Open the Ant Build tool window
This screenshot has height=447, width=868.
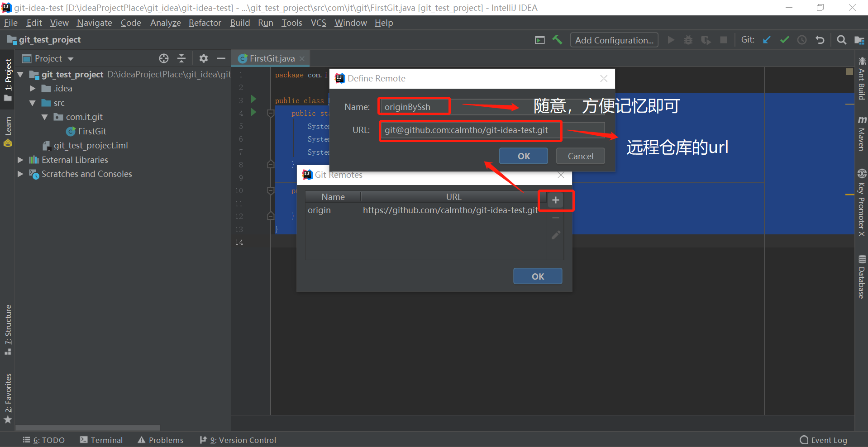click(x=862, y=78)
